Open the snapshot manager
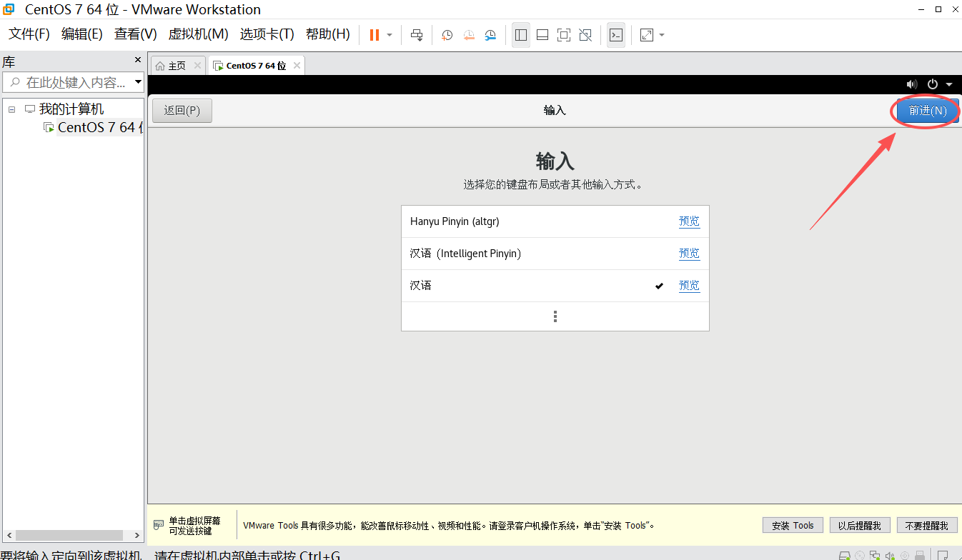This screenshot has height=560, width=962. [490, 35]
